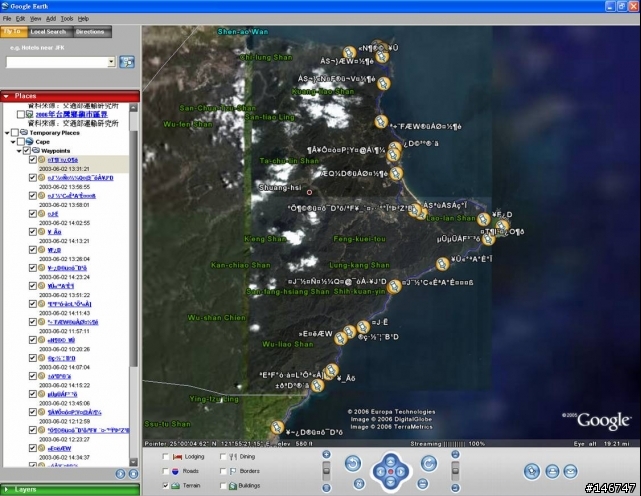Expand the Layers panel header arrow

[x=6, y=489]
